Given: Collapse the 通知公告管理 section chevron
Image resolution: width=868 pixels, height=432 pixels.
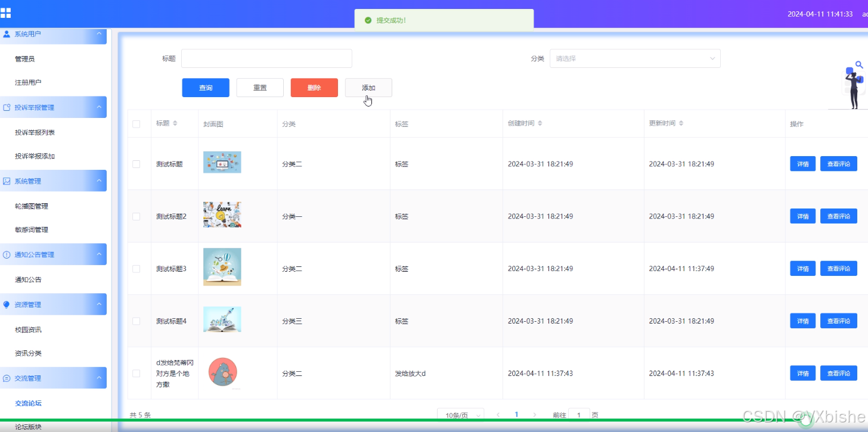Looking at the screenshot, I should point(100,254).
